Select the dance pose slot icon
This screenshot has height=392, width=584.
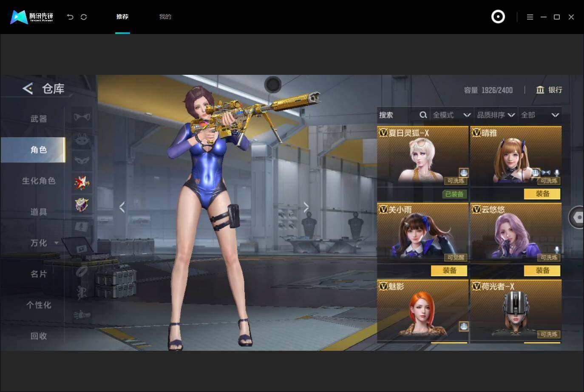(82, 293)
